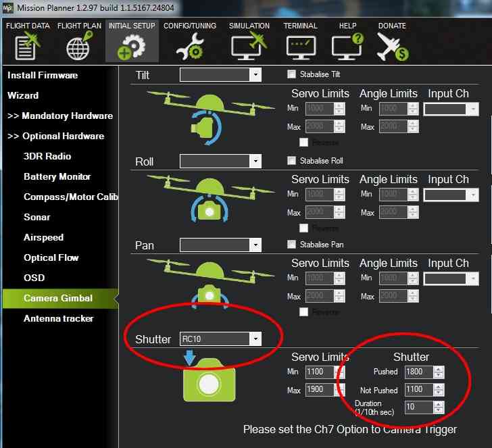Click the Donate airplane icon
The height and width of the screenshot is (448, 492).
coord(393,46)
